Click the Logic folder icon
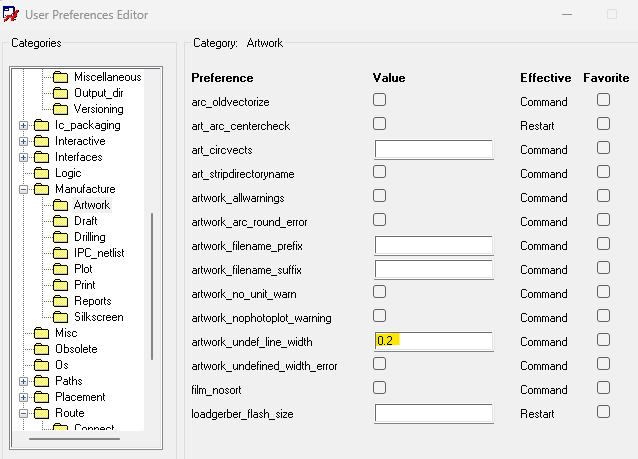638x459 pixels. [42, 173]
